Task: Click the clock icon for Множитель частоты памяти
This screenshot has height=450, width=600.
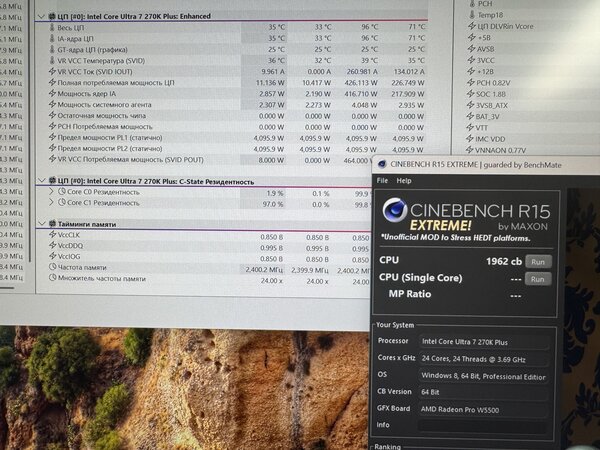Action: pos(53,278)
